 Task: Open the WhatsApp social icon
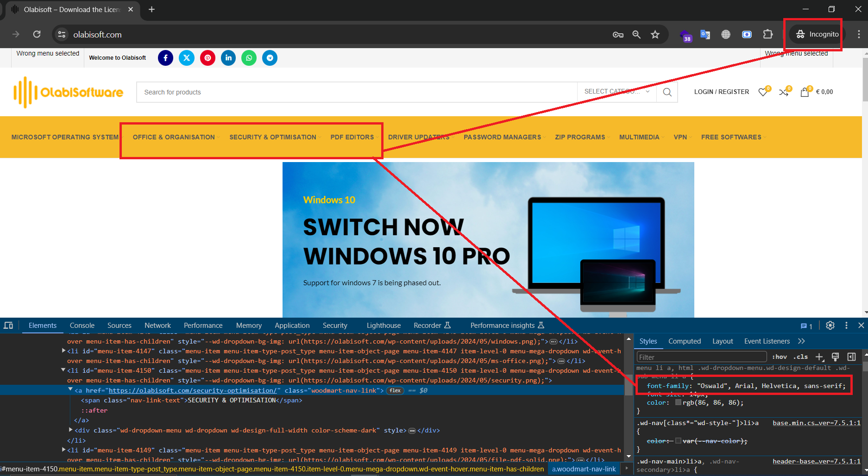click(249, 58)
